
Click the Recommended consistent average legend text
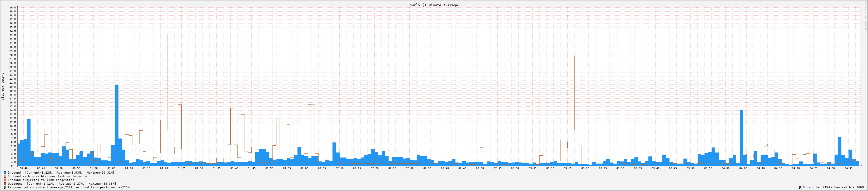coord(68,187)
